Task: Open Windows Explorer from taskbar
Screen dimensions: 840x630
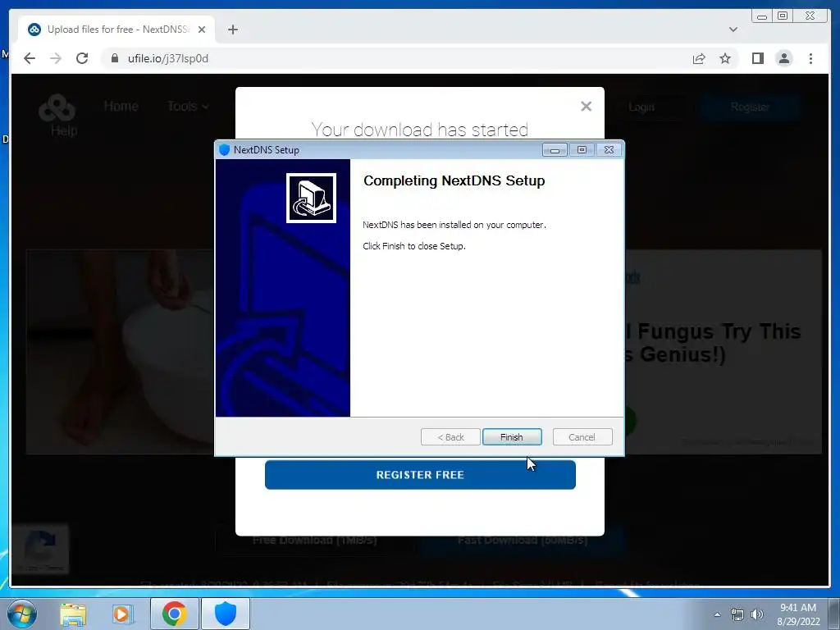Action: click(73, 614)
